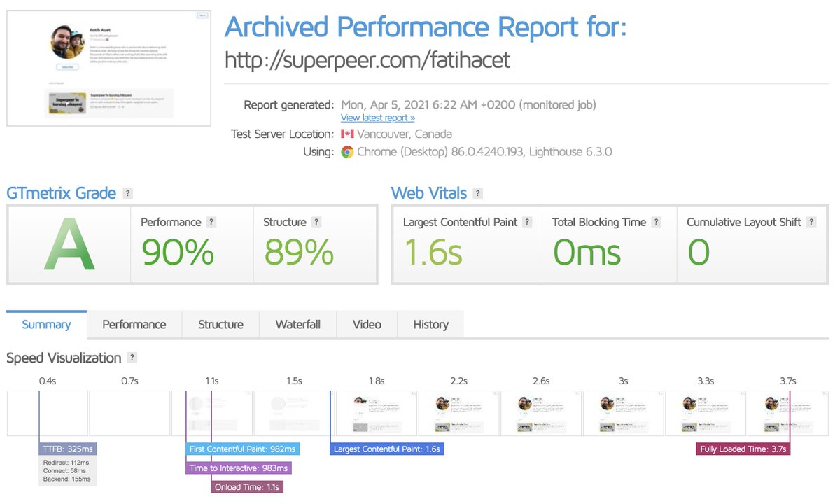Click Fully Loaded Time: 3.7s marker
This screenshot has width=840, height=504.
pos(743,449)
